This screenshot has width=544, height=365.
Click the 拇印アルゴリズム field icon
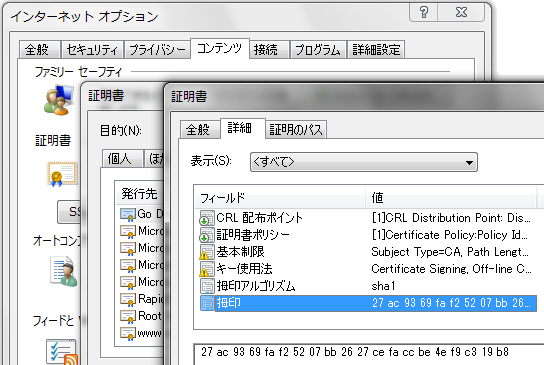coord(207,286)
